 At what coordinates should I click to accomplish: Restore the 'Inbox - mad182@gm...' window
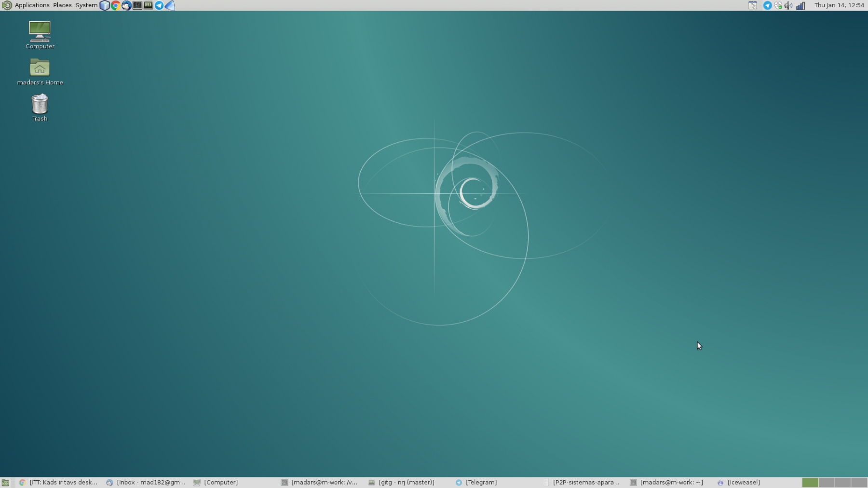point(146,482)
